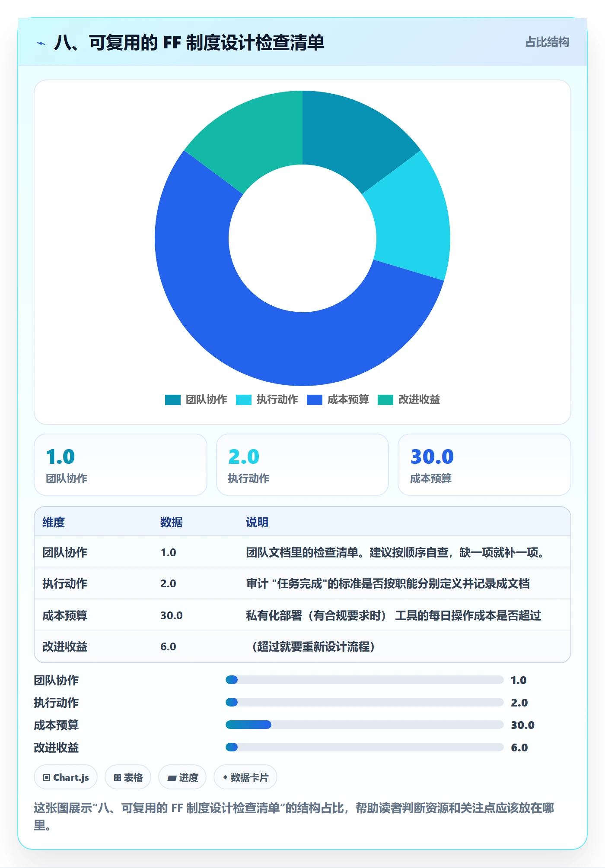Click the 数据 column header
The height and width of the screenshot is (868, 605).
coord(172,522)
